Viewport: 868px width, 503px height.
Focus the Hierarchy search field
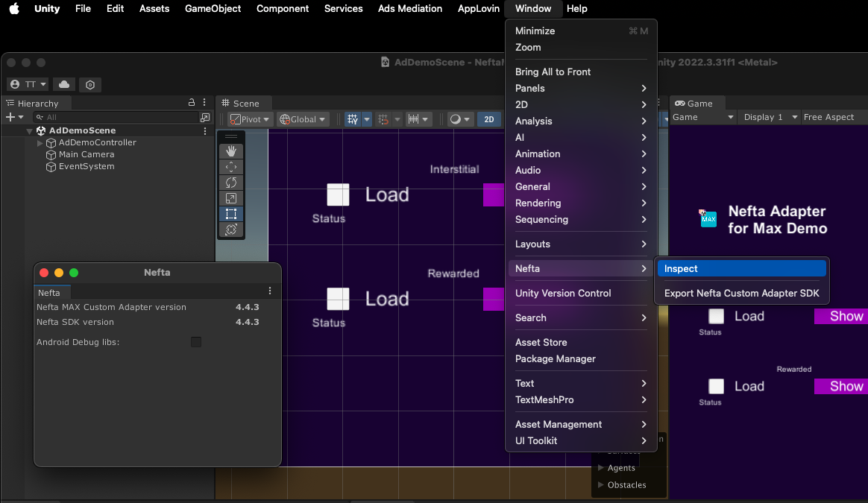click(116, 117)
